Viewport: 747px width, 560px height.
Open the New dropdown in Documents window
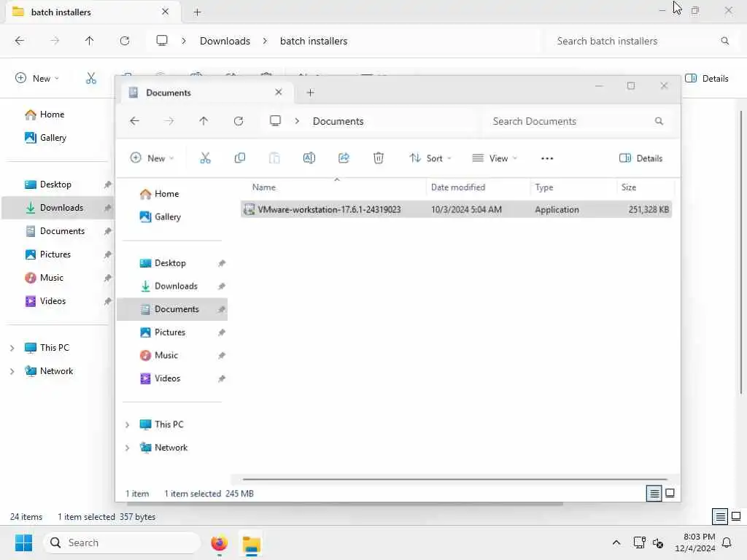[x=152, y=158]
